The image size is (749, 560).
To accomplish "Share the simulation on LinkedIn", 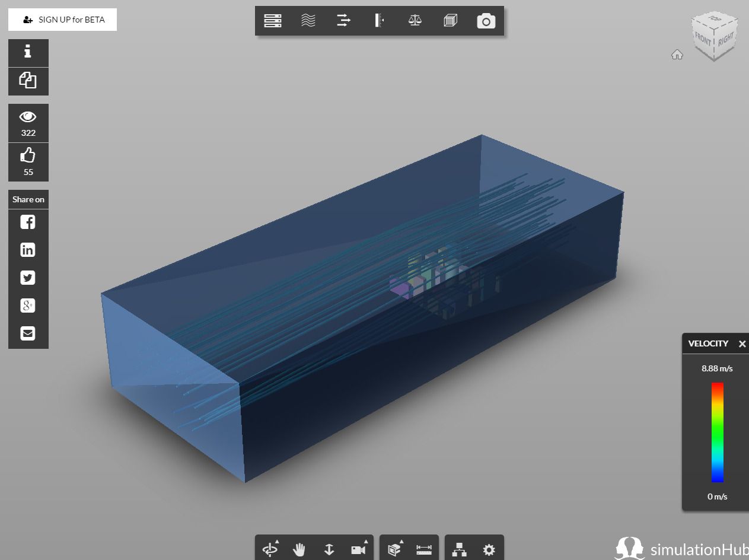I will point(28,250).
